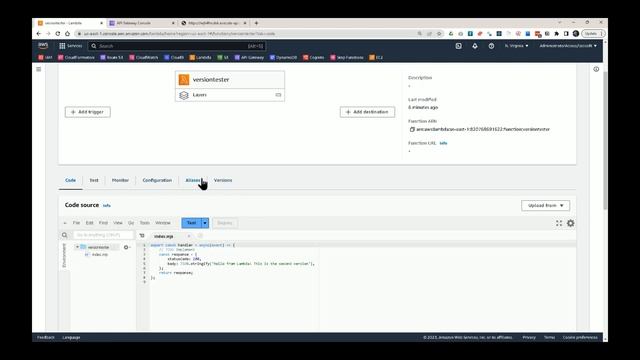
Task: Click the blue Test button
Action: point(191,223)
